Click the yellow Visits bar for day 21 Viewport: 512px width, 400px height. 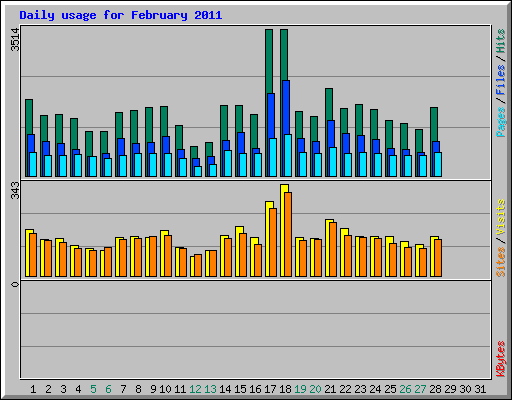click(x=327, y=248)
